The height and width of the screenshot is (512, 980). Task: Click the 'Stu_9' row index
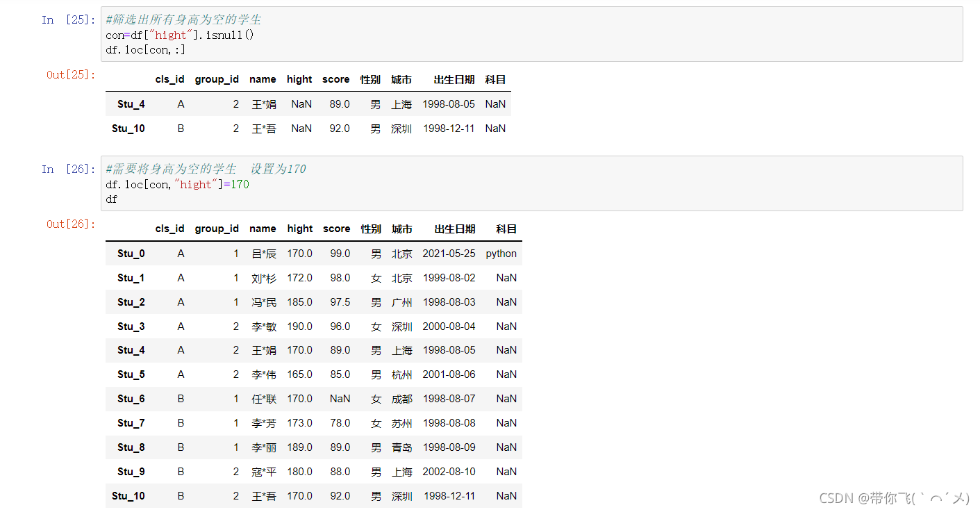point(131,472)
